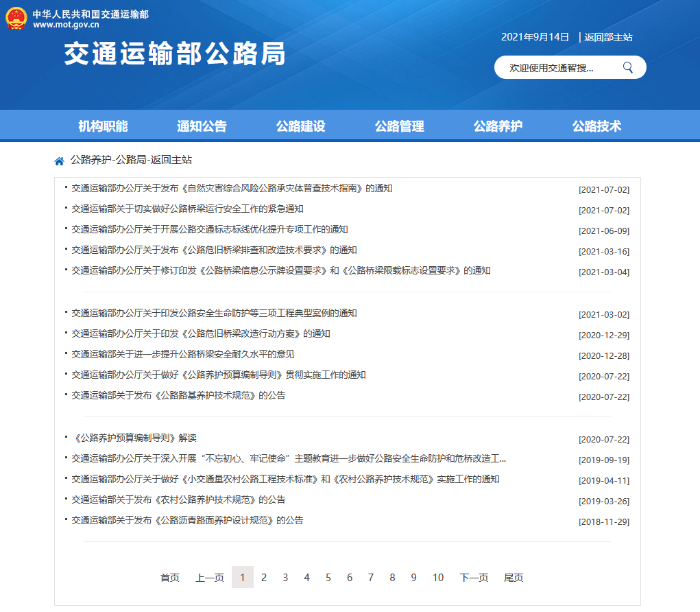Viewport: 700px width, 612px height.
Task: Open notice about 自然灾害综合风险公路承灾体普查技术指南
Action: click(x=232, y=189)
